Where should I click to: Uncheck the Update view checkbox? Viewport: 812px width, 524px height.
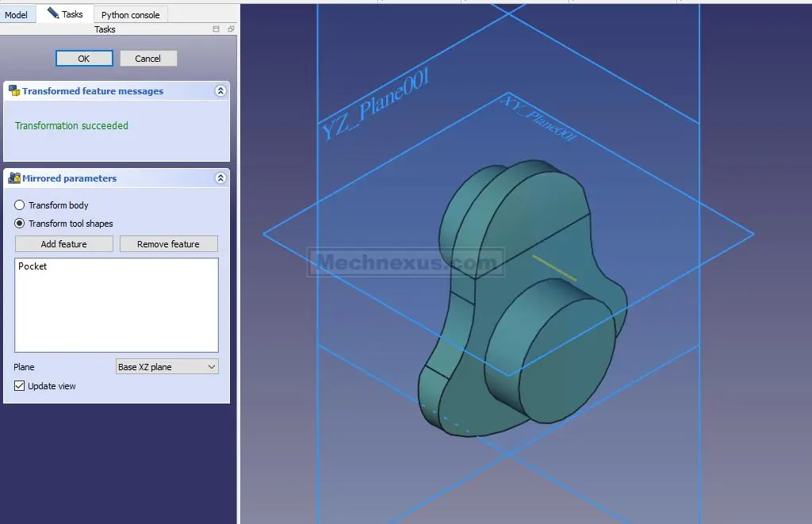[x=20, y=386]
